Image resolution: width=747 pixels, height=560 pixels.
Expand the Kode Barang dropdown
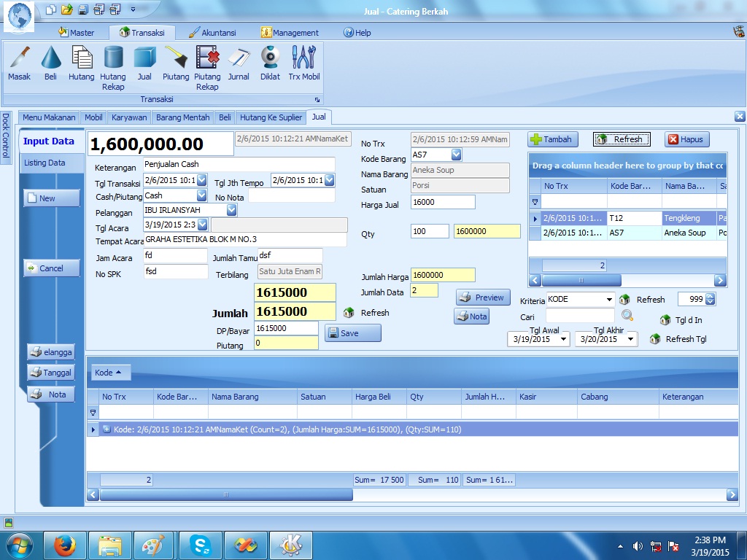pyautogui.click(x=456, y=155)
